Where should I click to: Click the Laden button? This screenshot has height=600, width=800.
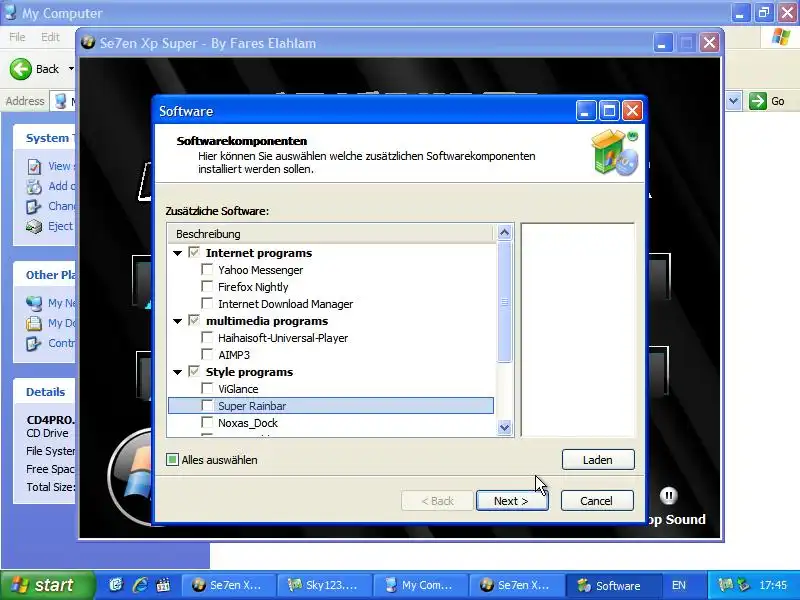[598, 460]
